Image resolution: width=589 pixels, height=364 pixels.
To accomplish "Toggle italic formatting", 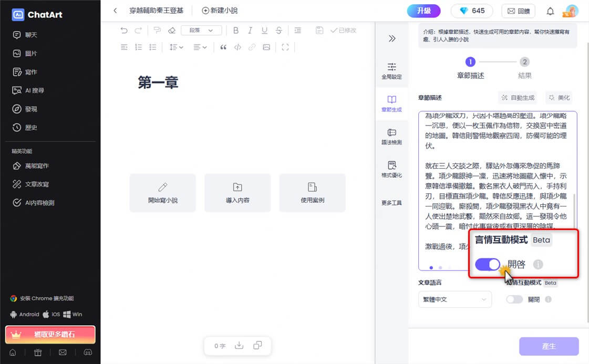I will (x=250, y=30).
